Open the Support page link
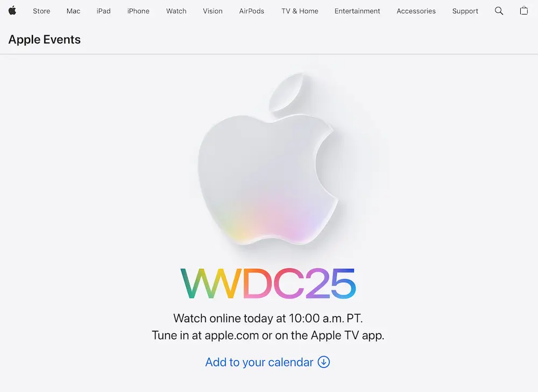The height and width of the screenshot is (392, 538). tap(465, 11)
